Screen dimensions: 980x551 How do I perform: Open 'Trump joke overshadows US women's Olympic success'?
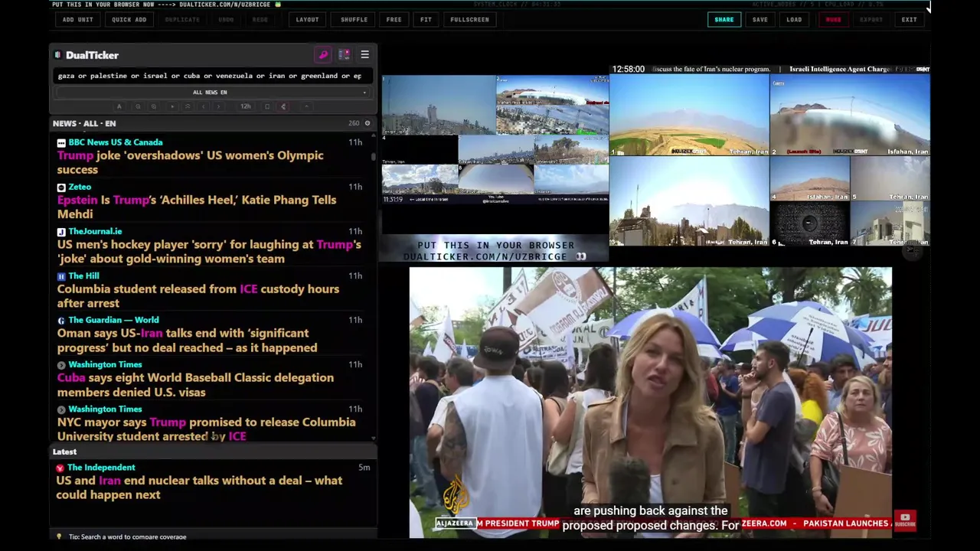coord(190,162)
